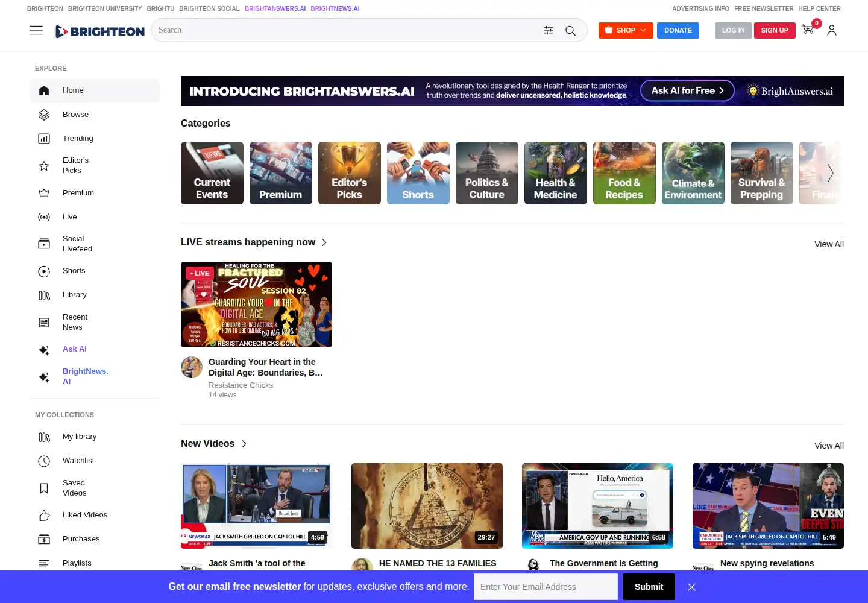Click the Premium crown icon
Screen dimensions: 868x603
(x=44, y=193)
